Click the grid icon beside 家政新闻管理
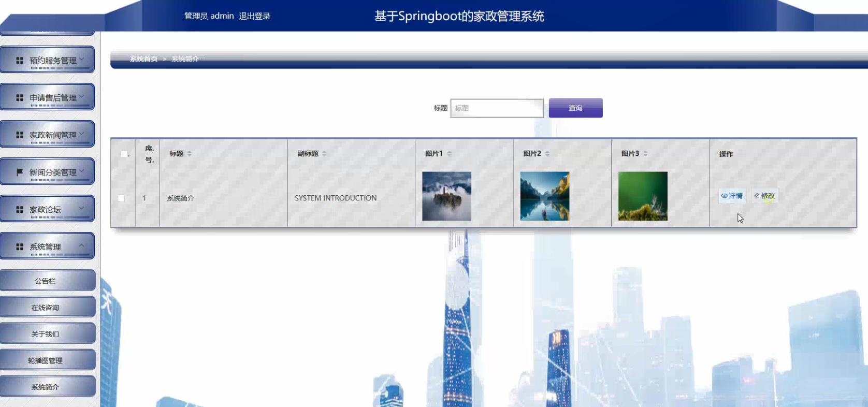Image resolution: width=868 pixels, height=407 pixels. tap(20, 135)
